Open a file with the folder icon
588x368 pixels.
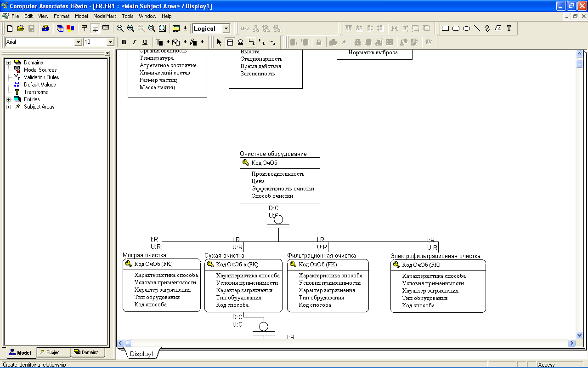coord(21,29)
